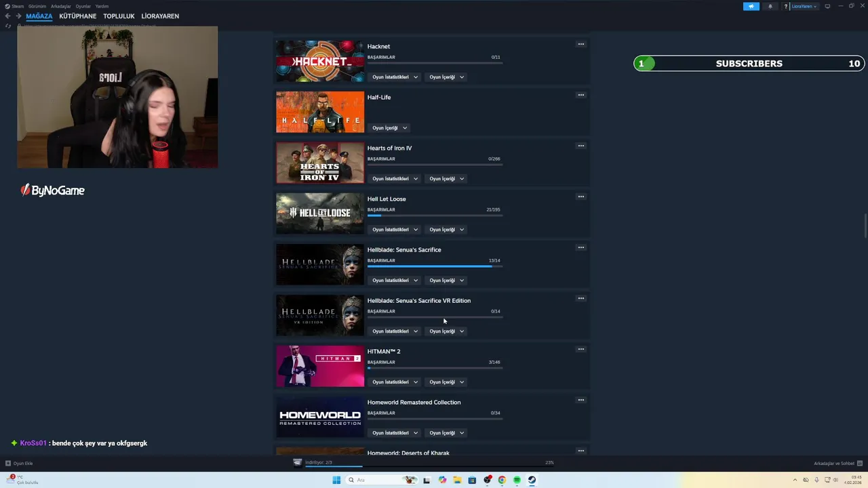The width and height of the screenshot is (868, 488).
Task: Open the LİORAYAREN profile tab
Action: coord(160,16)
